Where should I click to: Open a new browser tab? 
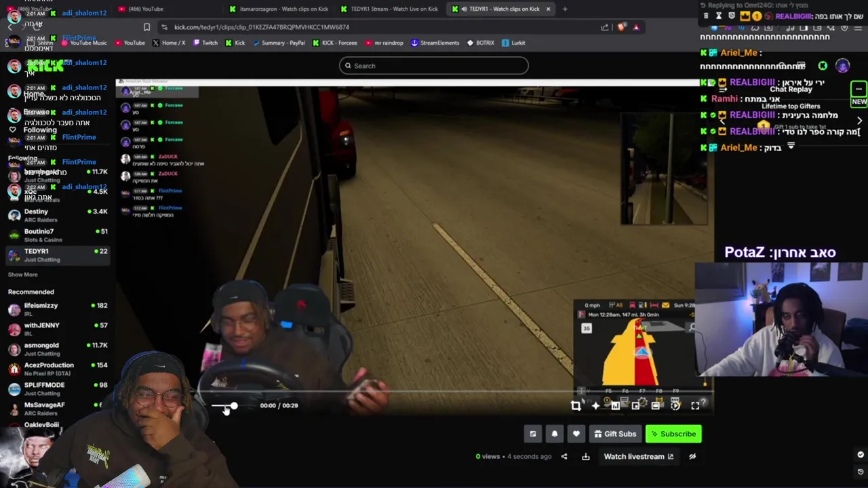[565, 9]
